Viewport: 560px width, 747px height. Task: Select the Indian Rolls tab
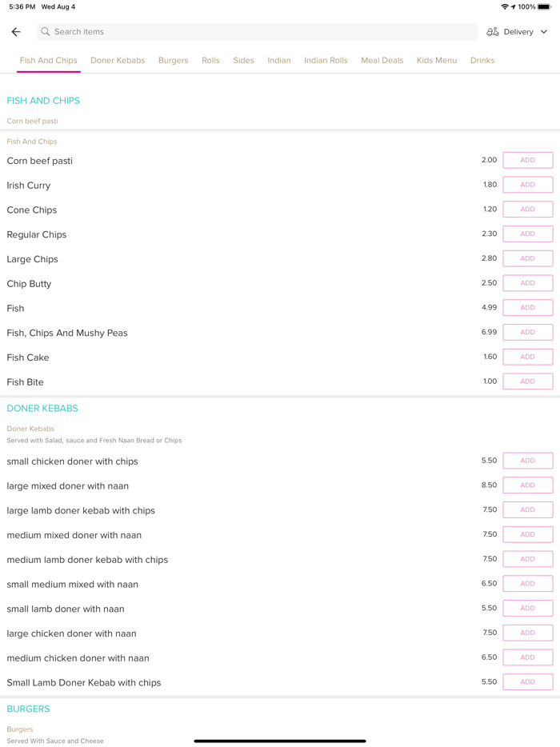coord(326,61)
